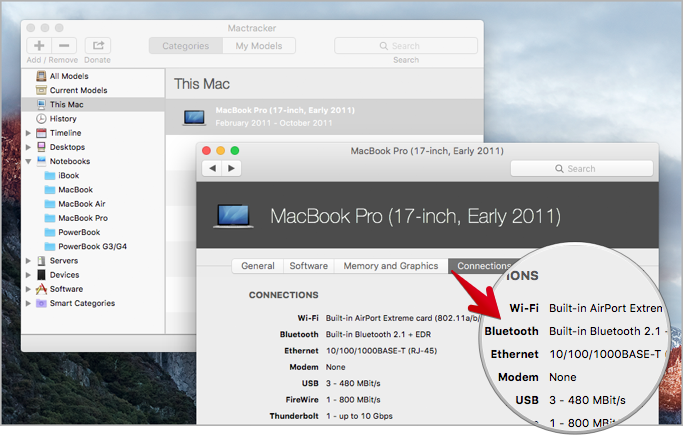This screenshot has height=435, width=683.
Task: Click the PowerBook G3/G4 label
Action: coord(92,246)
